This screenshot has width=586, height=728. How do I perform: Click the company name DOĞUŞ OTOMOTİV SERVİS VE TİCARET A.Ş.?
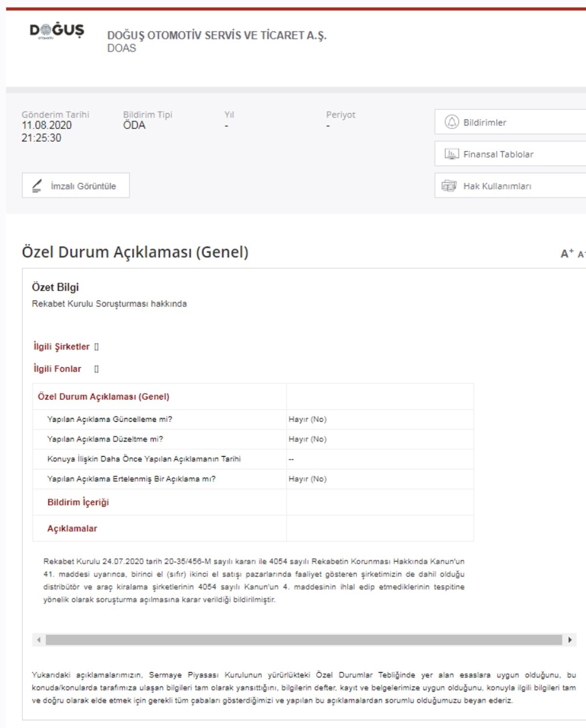[217, 36]
